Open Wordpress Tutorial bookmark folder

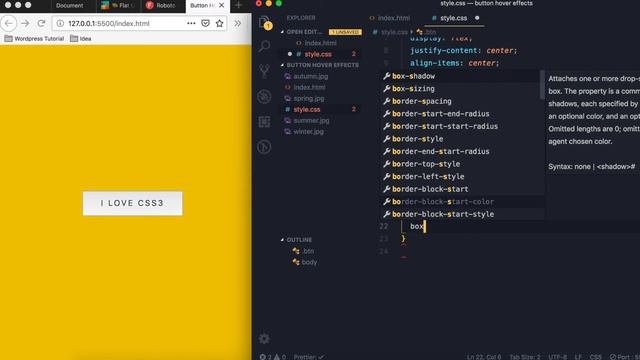click(x=34, y=38)
